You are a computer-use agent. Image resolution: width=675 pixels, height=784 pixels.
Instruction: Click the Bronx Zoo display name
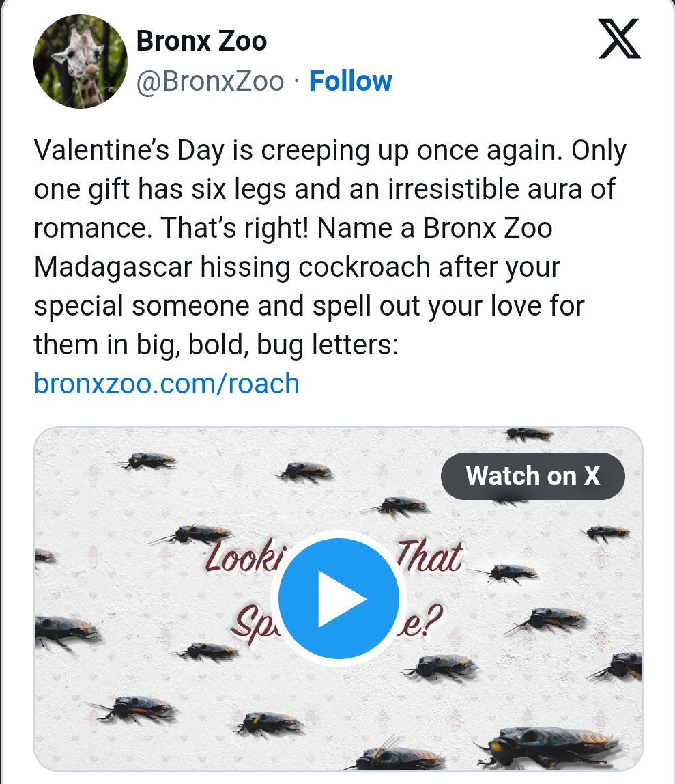pyautogui.click(x=201, y=41)
